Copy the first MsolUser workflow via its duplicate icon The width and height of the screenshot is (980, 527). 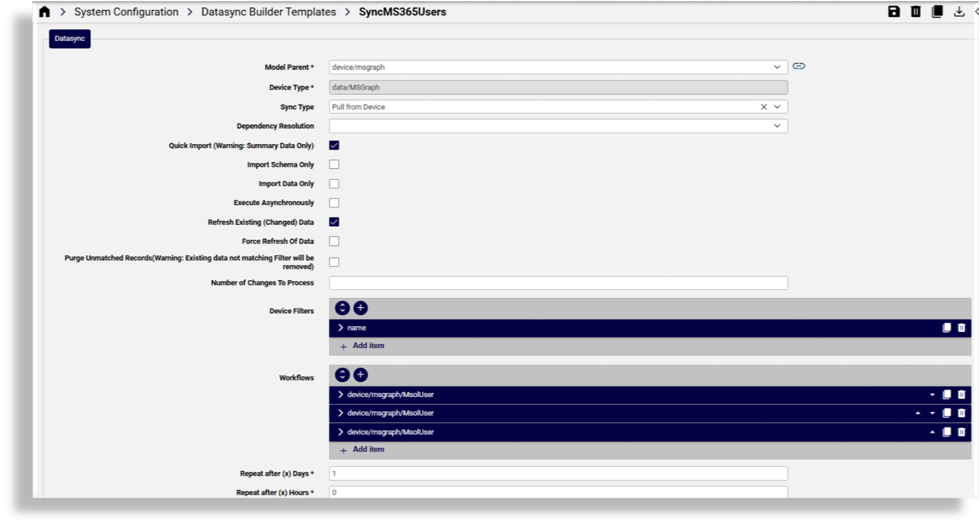(x=946, y=395)
